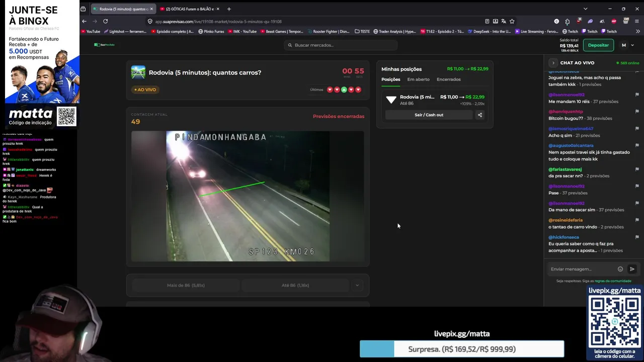Open a new browser tab
The width and height of the screenshot is (644, 362).
229,9
